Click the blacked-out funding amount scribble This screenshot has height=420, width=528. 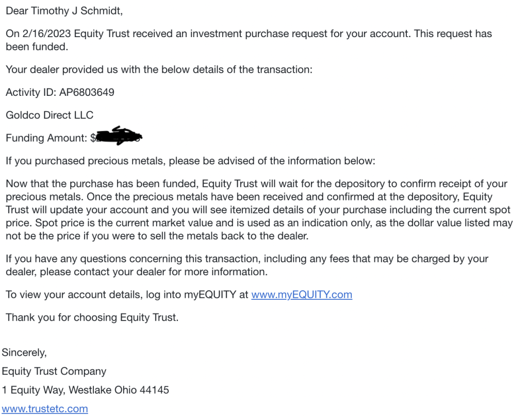click(119, 136)
